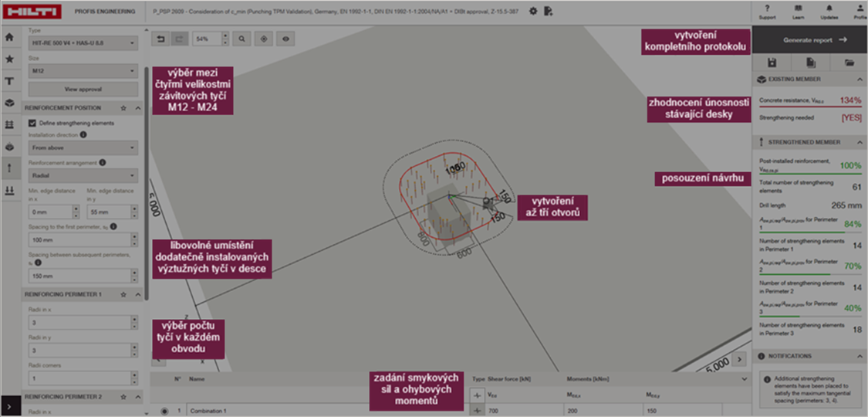Undo the last action in viewport toolbar
The width and height of the screenshot is (868, 417).
click(160, 39)
